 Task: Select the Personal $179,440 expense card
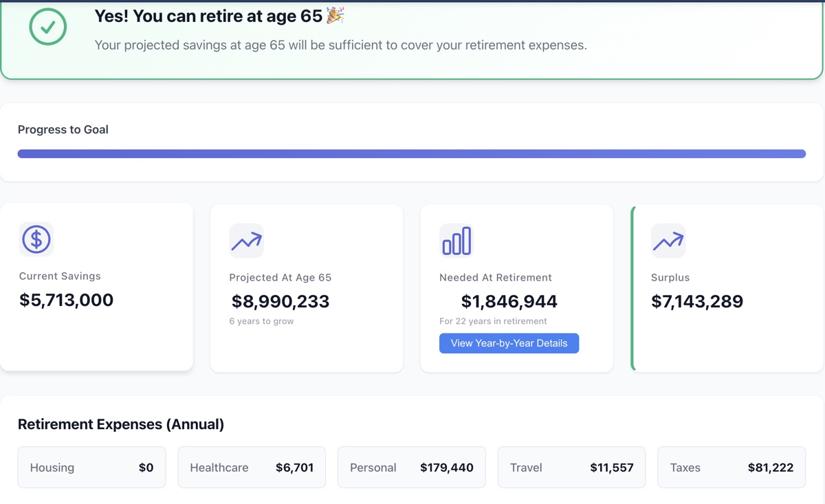(x=412, y=468)
